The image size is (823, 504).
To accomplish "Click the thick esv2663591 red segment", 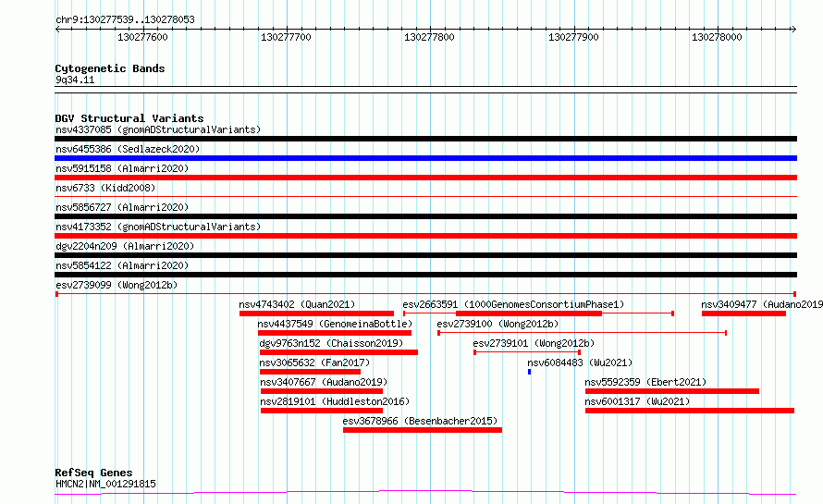I will 529,313.
